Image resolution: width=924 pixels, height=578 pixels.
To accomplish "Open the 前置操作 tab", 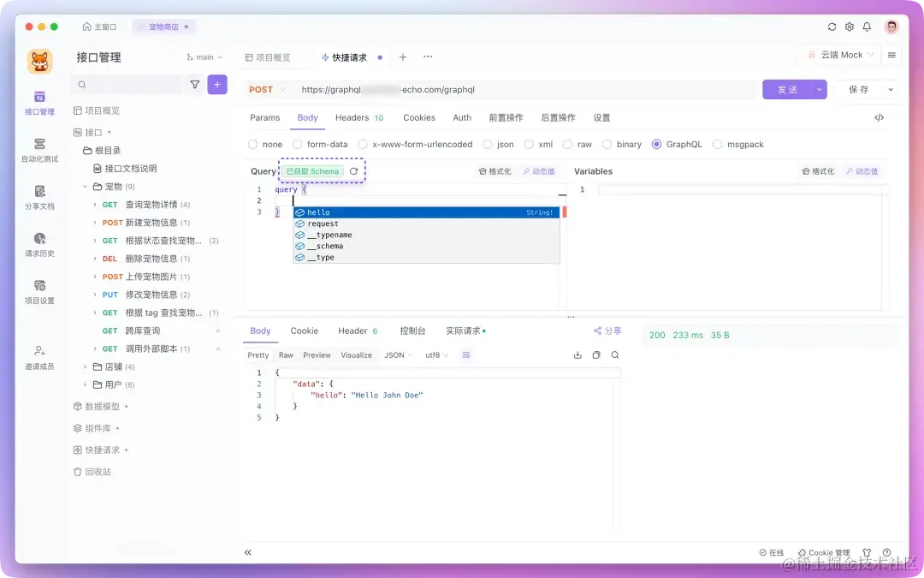I will 506,117.
